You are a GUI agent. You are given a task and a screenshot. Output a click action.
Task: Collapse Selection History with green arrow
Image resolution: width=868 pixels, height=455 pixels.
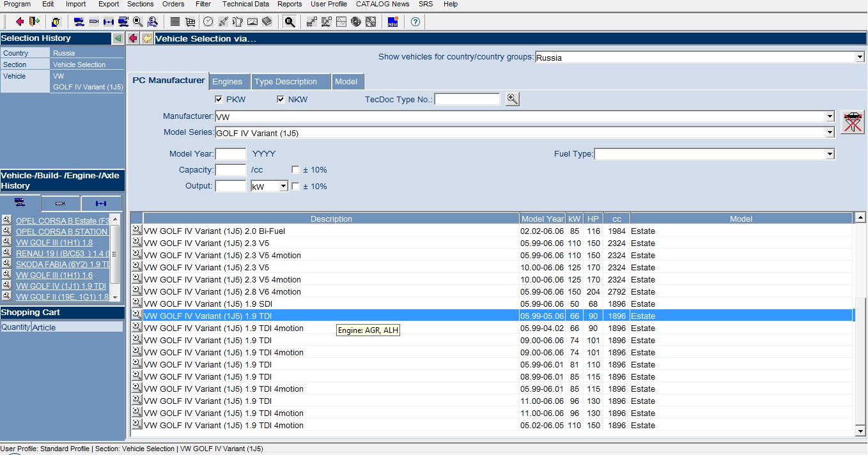(118, 38)
